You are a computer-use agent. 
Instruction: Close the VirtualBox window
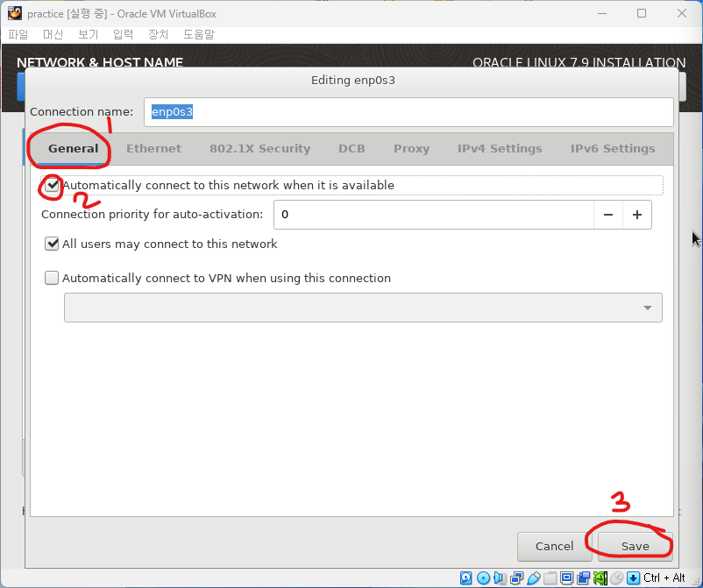coord(682,13)
